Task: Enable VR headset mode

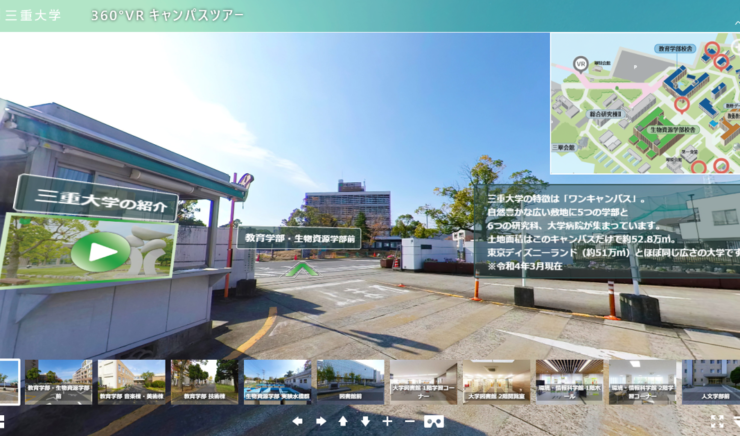Action: pyautogui.click(x=434, y=421)
